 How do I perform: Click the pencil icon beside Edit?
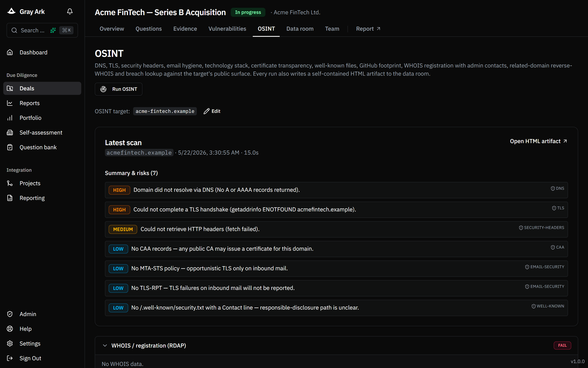206,111
